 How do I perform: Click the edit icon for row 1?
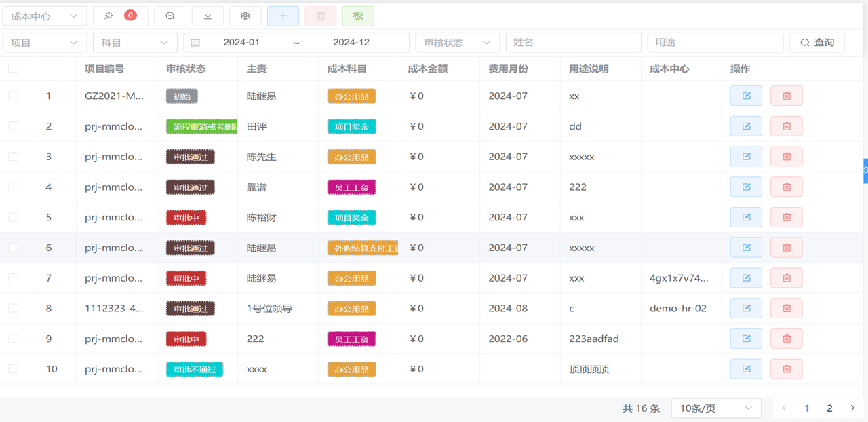coord(746,96)
